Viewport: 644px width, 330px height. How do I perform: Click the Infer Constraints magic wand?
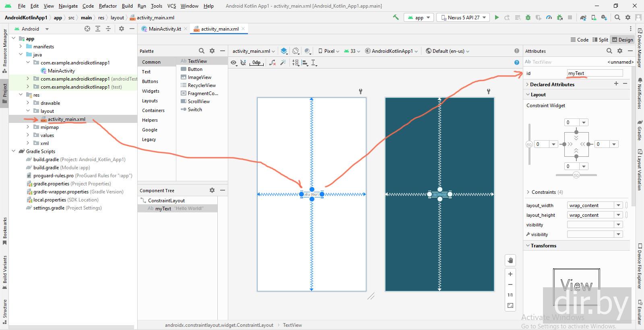pos(283,62)
